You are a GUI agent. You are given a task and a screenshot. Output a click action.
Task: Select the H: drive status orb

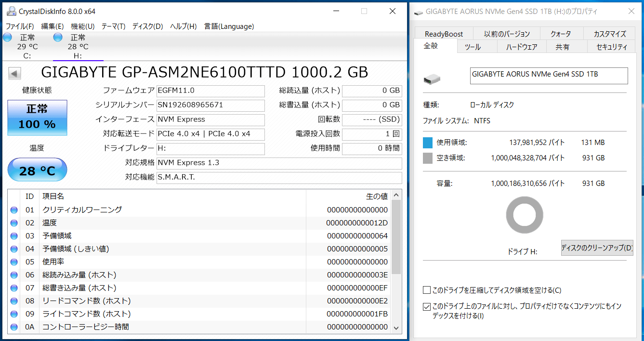click(58, 38)
